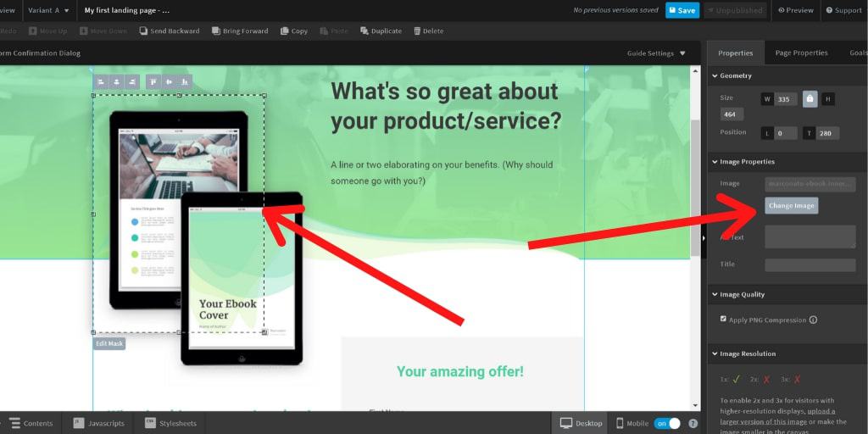
Task: Click the greyed Move Down button
Action: coord(103,31)
